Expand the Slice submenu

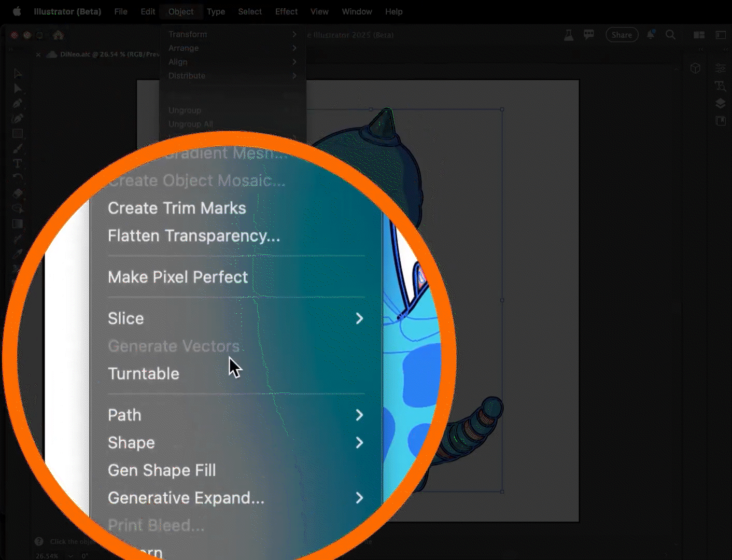click(359, 318)
